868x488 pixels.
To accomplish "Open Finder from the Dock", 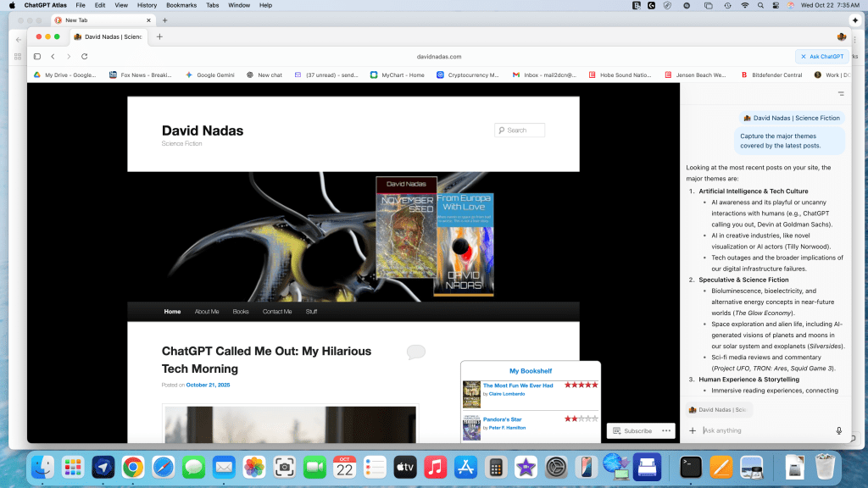I will coord(42,466).
